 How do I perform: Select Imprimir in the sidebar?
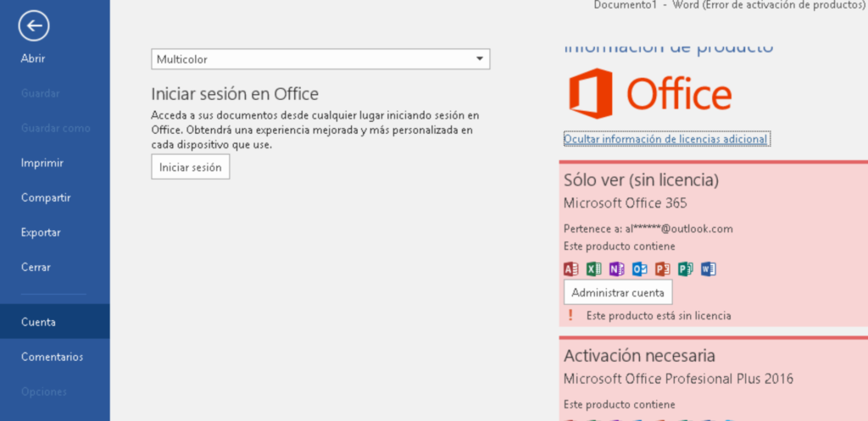42,163
